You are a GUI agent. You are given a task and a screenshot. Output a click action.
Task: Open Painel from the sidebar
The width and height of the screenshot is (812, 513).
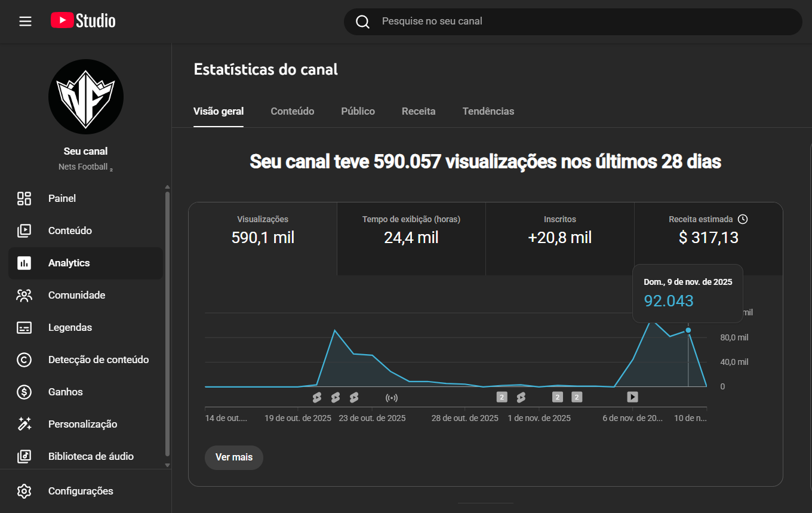[62, 198]
